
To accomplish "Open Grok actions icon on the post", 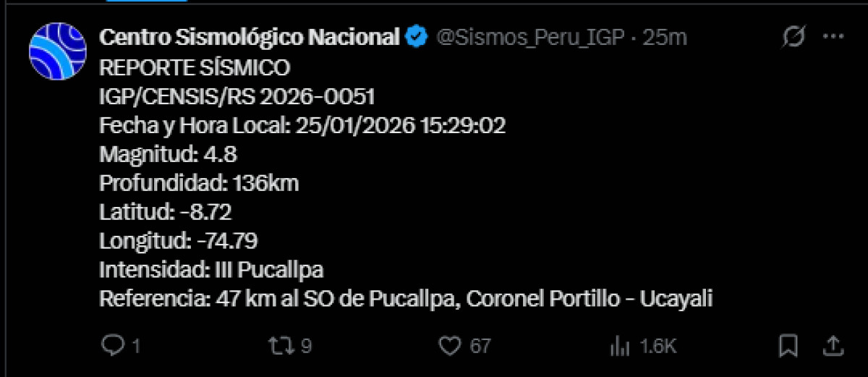I will coord(793,38).
